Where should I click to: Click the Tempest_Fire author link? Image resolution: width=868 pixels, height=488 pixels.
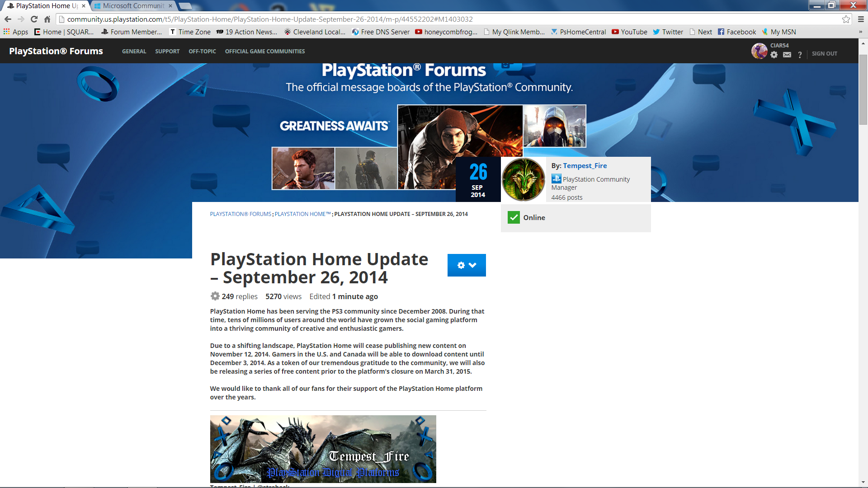click(585, 166)
